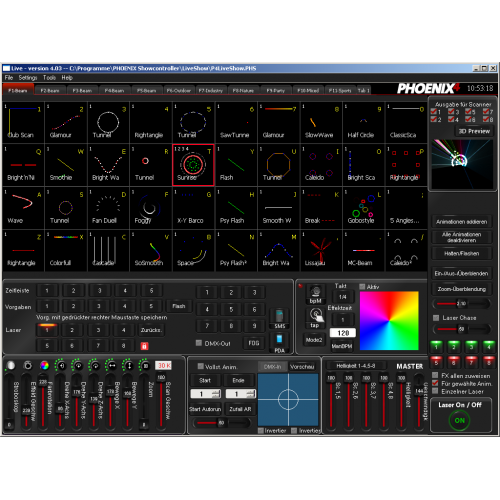Click the Start value spinner arrows
This screenshot has height=500, width=500.
click(216, 394)
